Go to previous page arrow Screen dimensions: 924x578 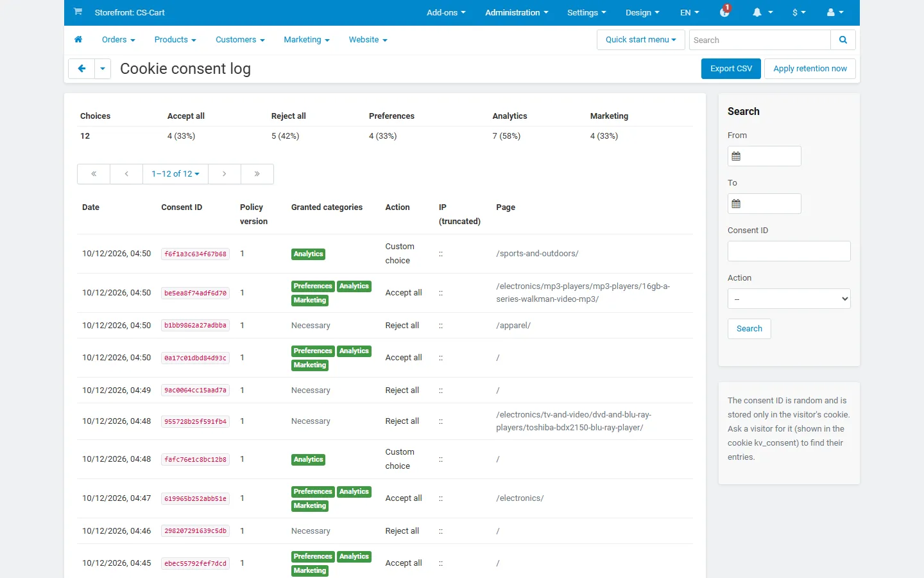(x=126, y=174)
